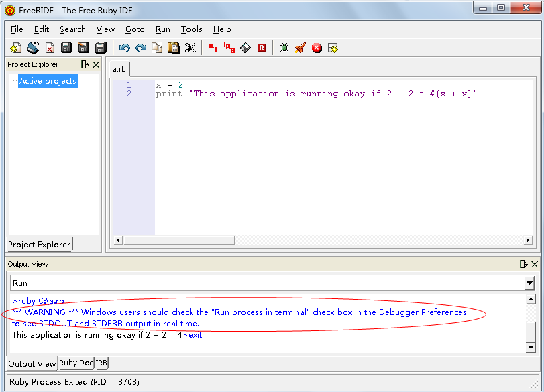
Task: Click the open file toolbar icon
Action: 33,48
